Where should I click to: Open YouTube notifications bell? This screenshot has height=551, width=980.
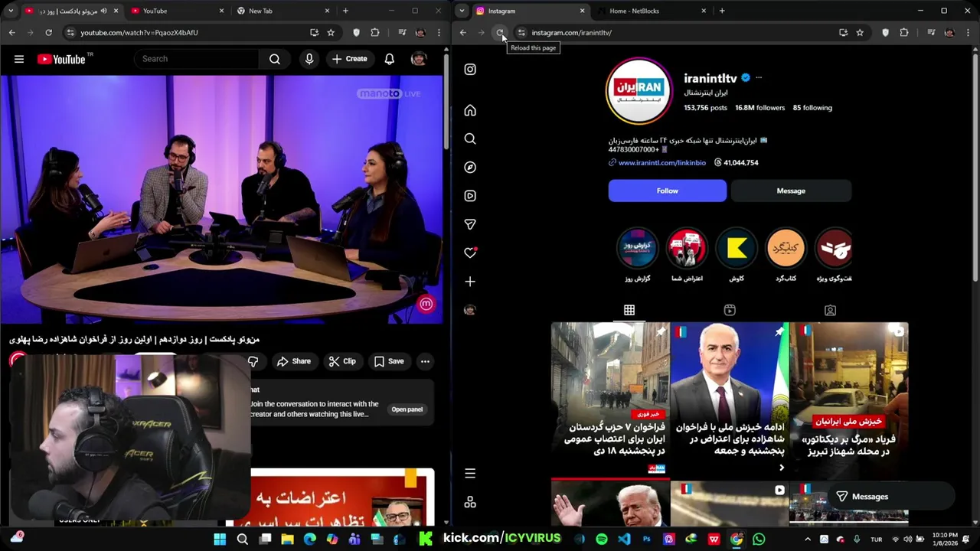[390, 59]
